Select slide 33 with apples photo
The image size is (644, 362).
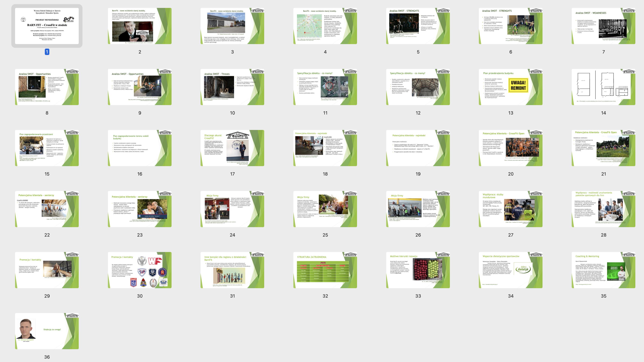click(418, 270)
